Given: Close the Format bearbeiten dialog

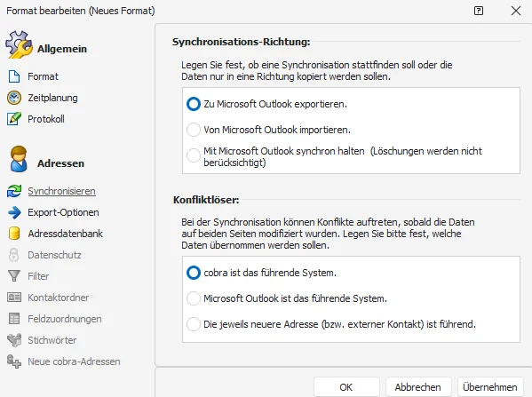Looking at the screenshot, I should 516,11.
